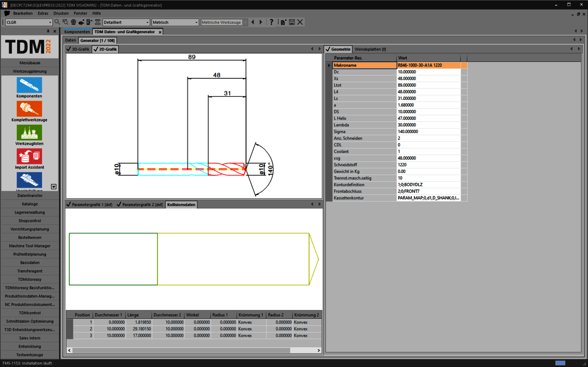Select Lagerverwaltung in the sidebar
This screenshot has width=588, height=367.
click(30, 212)
